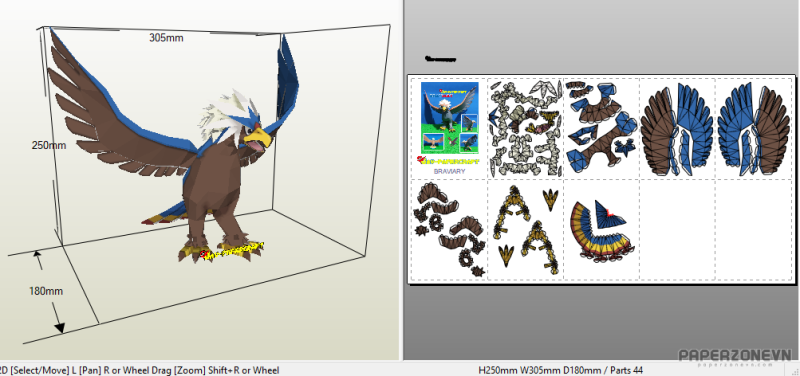
Task: Select the brown leg parts page
Action: (x=449, y=229)
